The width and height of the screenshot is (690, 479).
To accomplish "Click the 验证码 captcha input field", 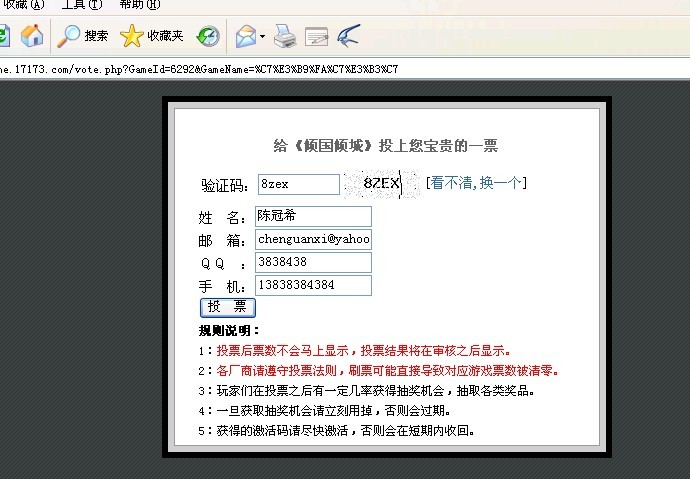I will tap(298, 184).
